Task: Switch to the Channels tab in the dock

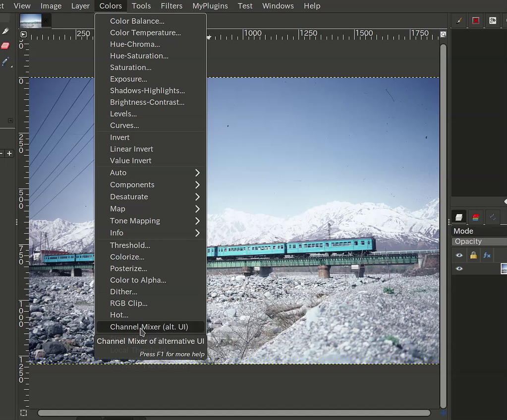Action: [475, 217]
